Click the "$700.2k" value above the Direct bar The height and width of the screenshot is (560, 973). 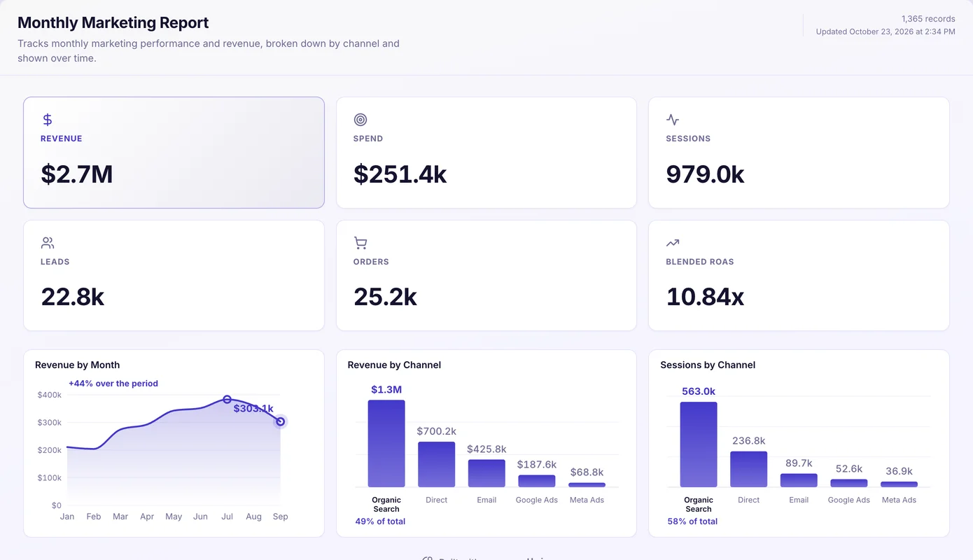[x=437, y=431]
